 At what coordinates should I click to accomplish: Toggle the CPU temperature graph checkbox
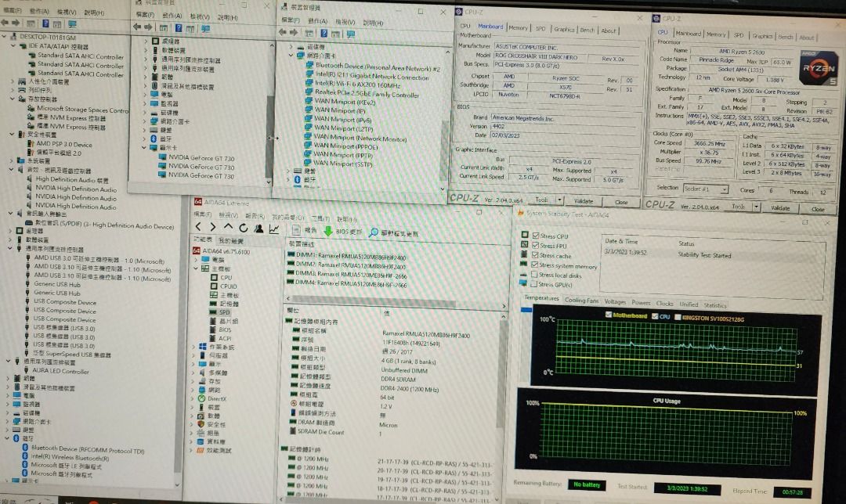(x=655, y=316)
